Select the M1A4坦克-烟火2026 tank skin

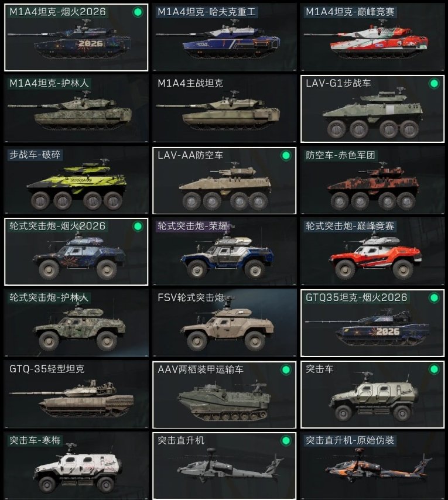76,37
